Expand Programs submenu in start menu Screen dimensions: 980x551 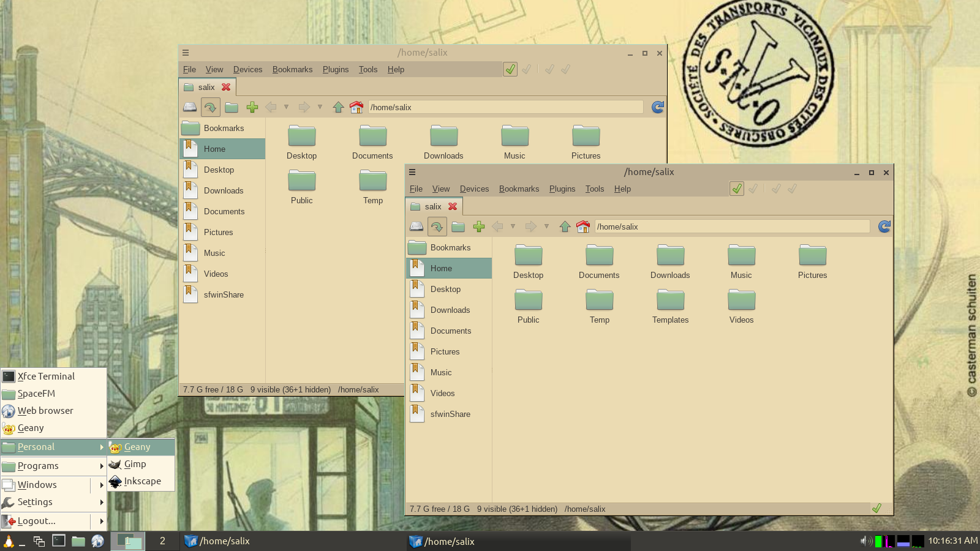53,466
